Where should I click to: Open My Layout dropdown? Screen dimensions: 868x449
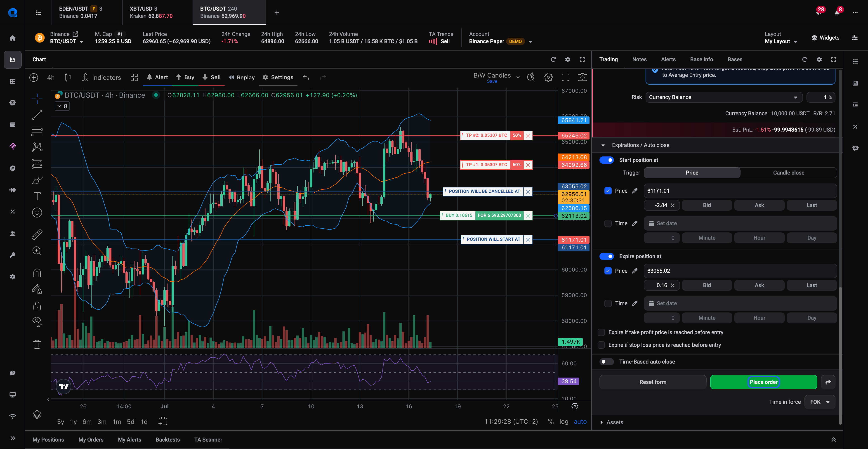pyautogui.click(x=781, y=41)
